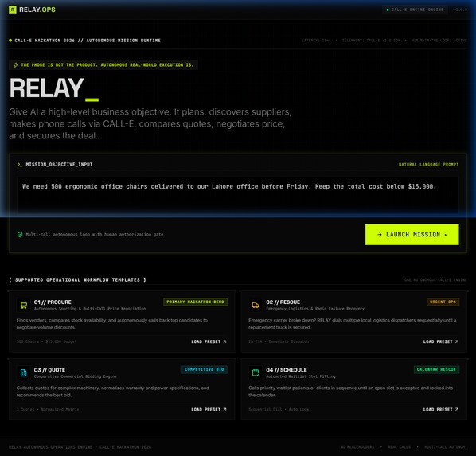Click the shopping cart icon on PROCURE card
This screenshot has height=456, width=476.
tap(23, 305)
